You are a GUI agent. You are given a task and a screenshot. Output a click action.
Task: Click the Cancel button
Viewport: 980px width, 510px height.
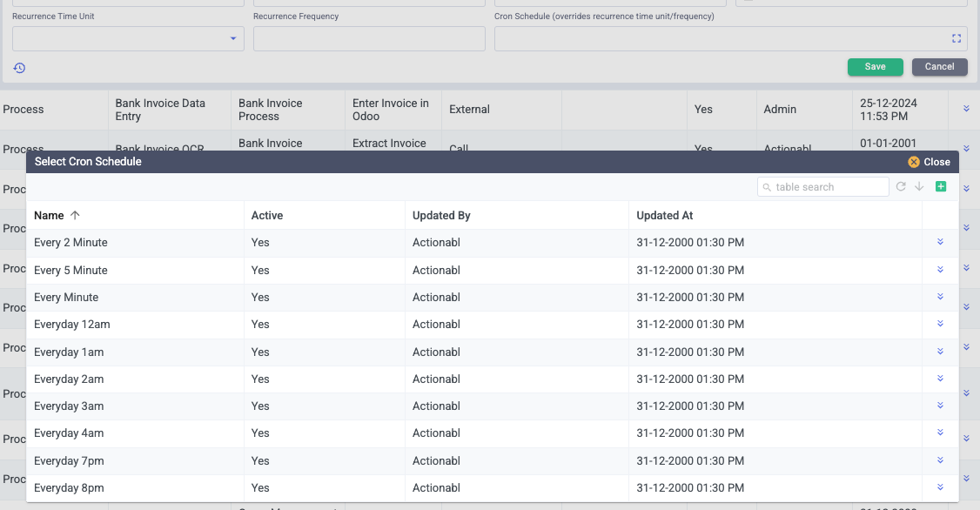[x=939, y=67]
